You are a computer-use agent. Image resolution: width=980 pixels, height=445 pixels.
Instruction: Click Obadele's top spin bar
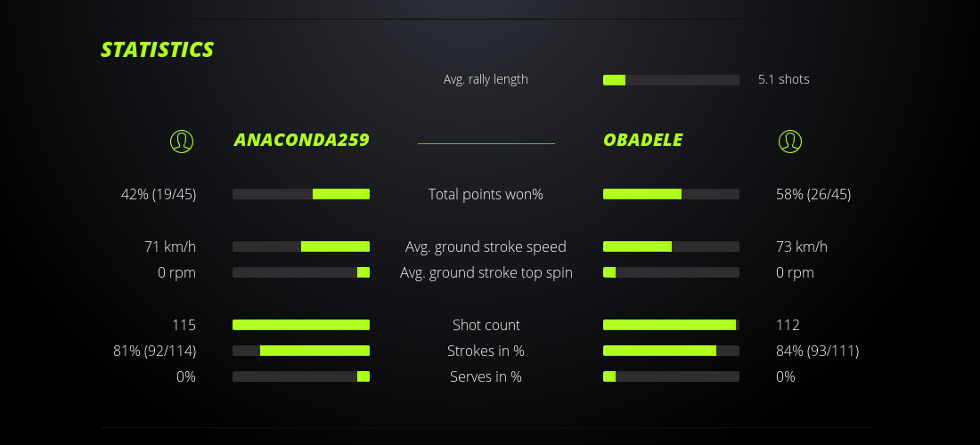point(671,272)
